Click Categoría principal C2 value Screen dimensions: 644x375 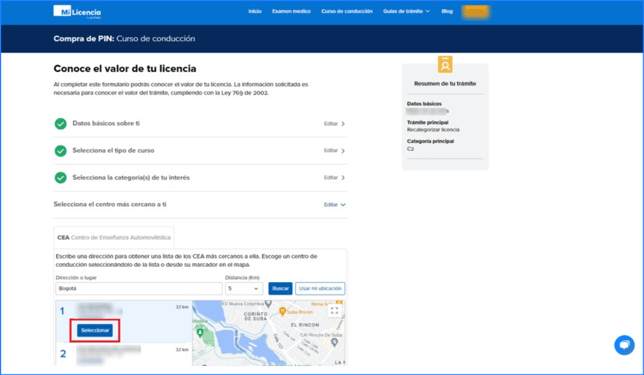pos(410,149)
